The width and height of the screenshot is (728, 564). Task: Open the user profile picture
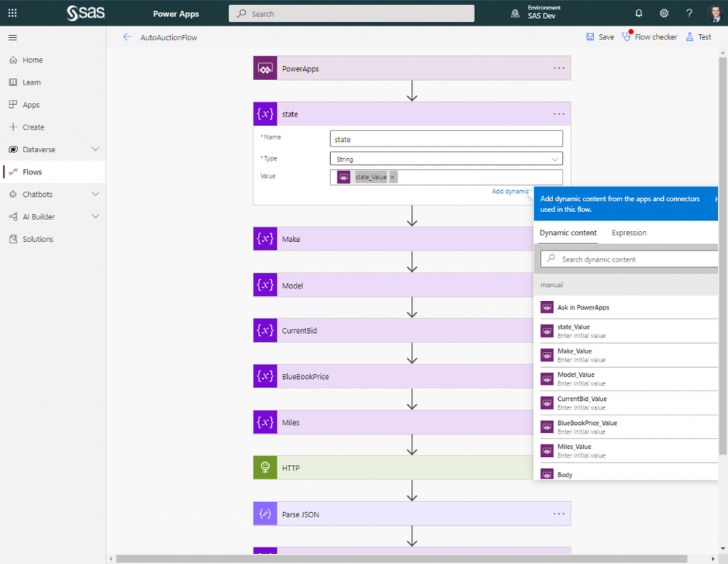(715, 13)
